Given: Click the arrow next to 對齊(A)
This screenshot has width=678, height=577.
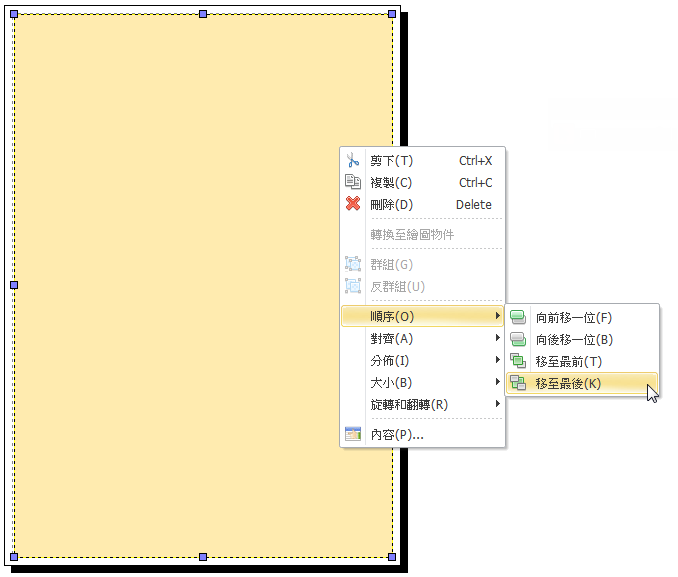Looking at the screenshot, I should pos(498,338).
